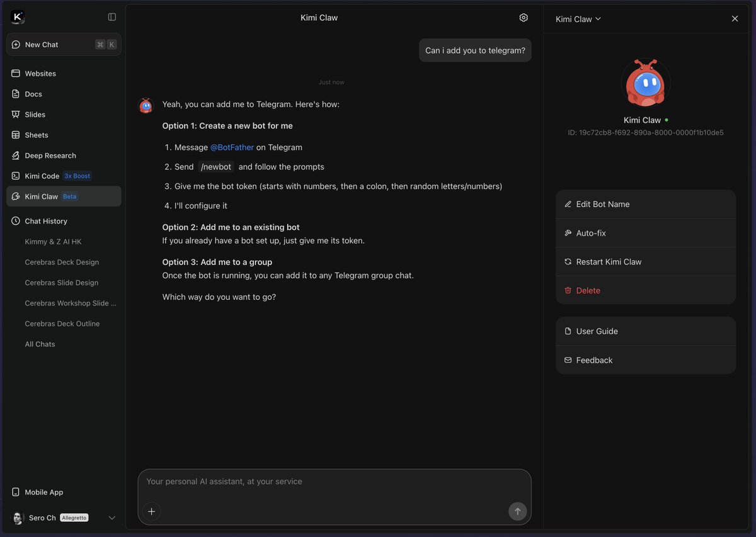Viewport: 756px width, 537px height.
Task: Click the plus attachment button
Action: click(151, 511)
